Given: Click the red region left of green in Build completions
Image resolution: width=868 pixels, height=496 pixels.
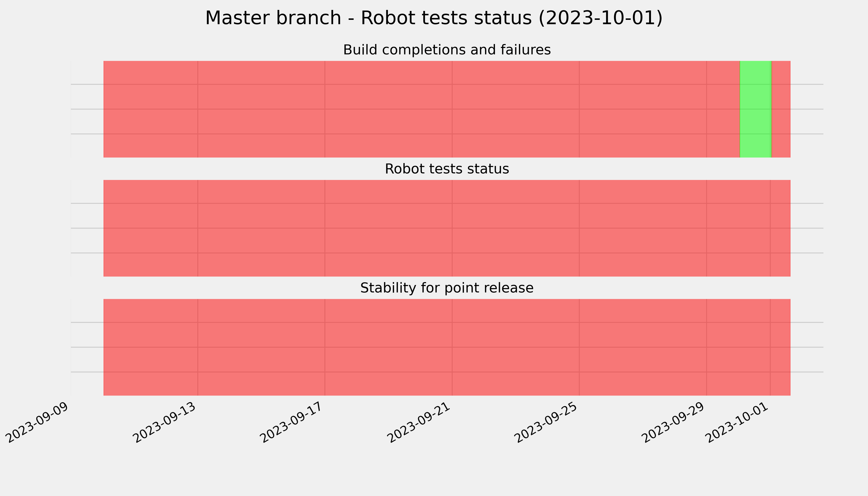Looking at the screenshot, I should click(422, 109).
